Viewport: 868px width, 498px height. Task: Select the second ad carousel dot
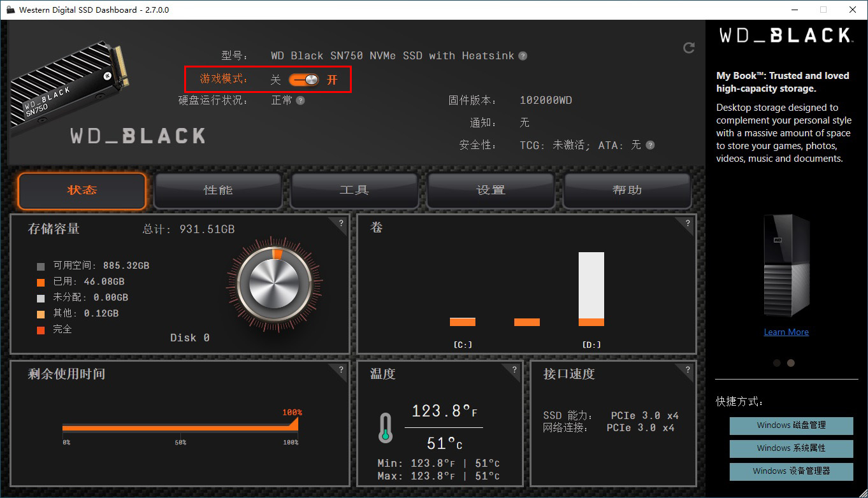tap(791, 363)
